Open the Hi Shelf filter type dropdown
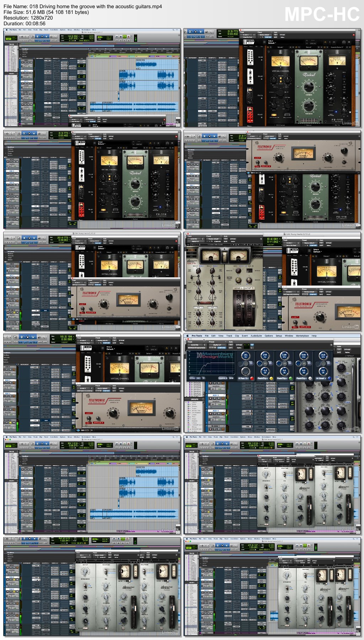The height and width of the screenshot is (640, 364). (x=321, y=378)
